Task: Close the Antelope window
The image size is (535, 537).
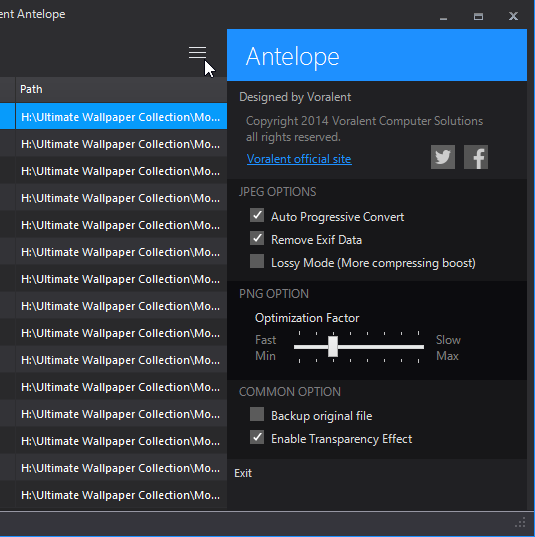Action: pyautogui.click(x=513, y=16)
